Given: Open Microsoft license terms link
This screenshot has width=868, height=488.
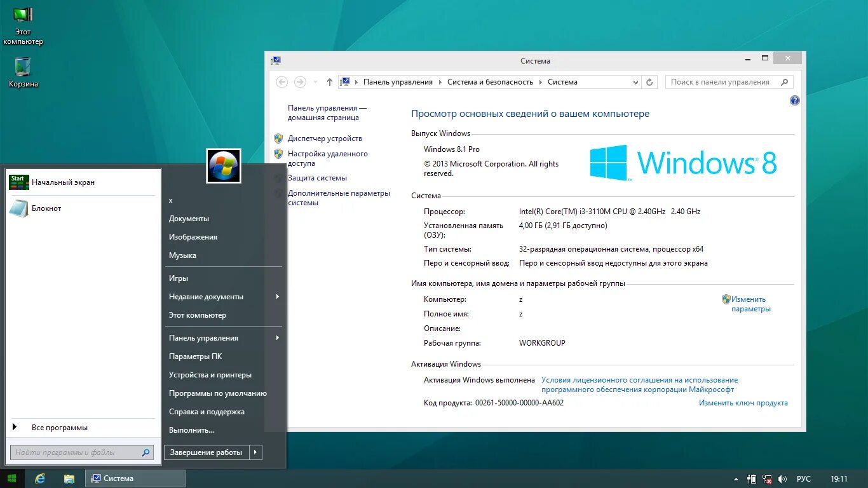Looking at the screenshot, I should pos(639,385).
